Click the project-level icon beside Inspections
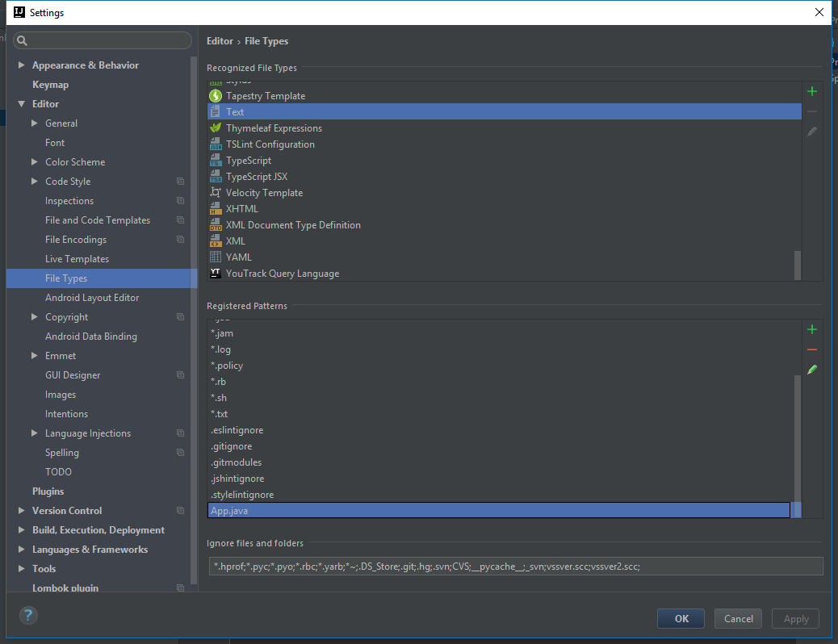Image resolution: width=838 pixels, height=644 pixels. 181,200
